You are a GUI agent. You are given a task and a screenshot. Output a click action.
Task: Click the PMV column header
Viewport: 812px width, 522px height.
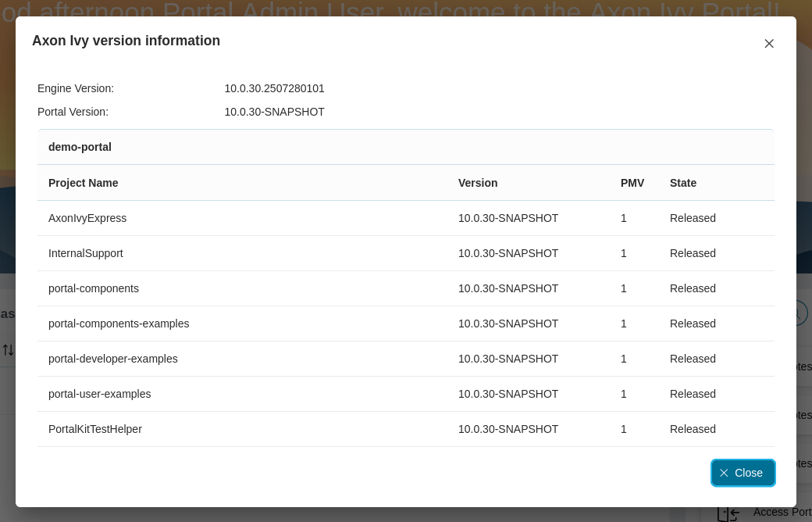(x=632, y=183)
